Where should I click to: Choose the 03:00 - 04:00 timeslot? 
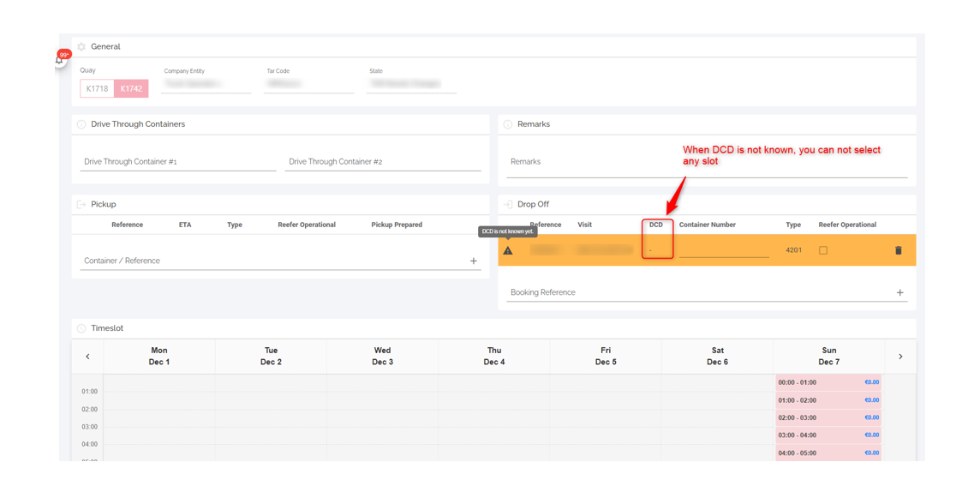828,435
